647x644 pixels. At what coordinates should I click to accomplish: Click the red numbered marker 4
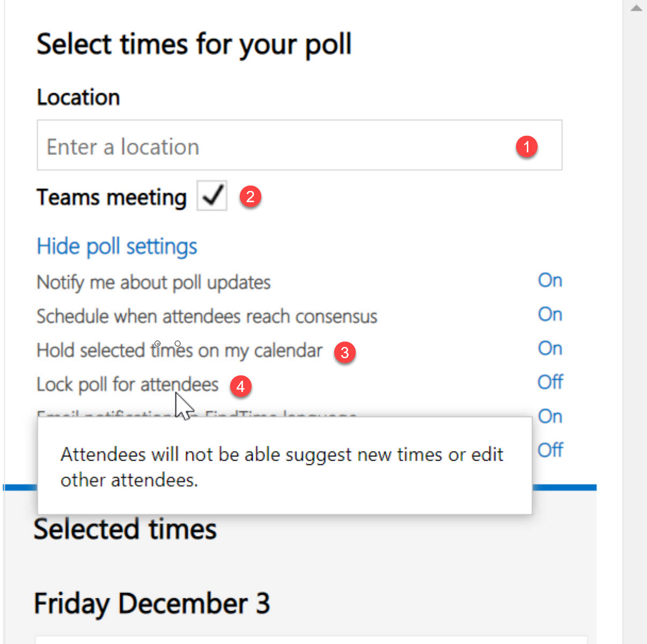pos(241,386)
